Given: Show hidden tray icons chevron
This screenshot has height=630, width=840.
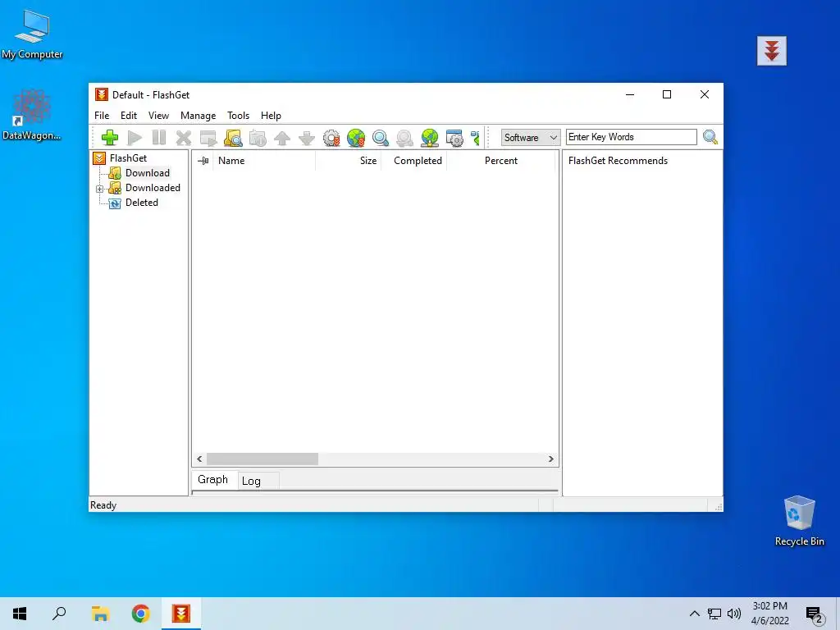Looking at the screenshot, I should point(694,614).
